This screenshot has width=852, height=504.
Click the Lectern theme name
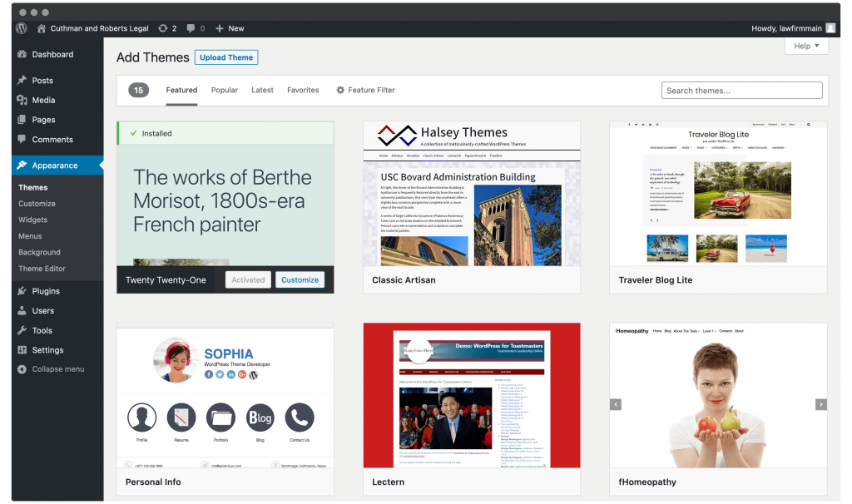click(x=388, y=482)
